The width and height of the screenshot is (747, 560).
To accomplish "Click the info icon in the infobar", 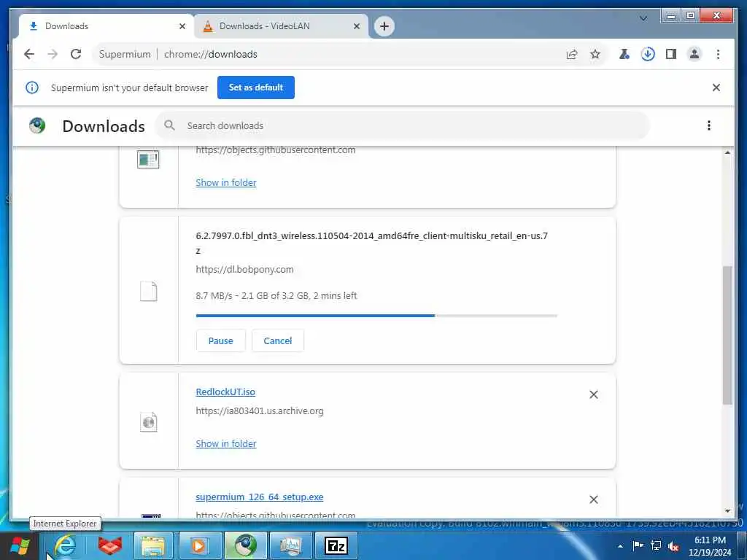I will [x=32, y=87].
